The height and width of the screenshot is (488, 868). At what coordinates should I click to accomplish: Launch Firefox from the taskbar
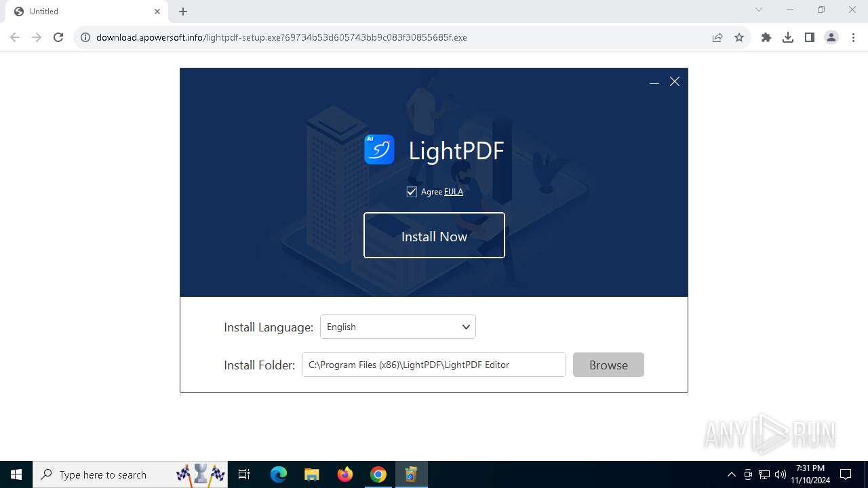click(x=345, y=474)
